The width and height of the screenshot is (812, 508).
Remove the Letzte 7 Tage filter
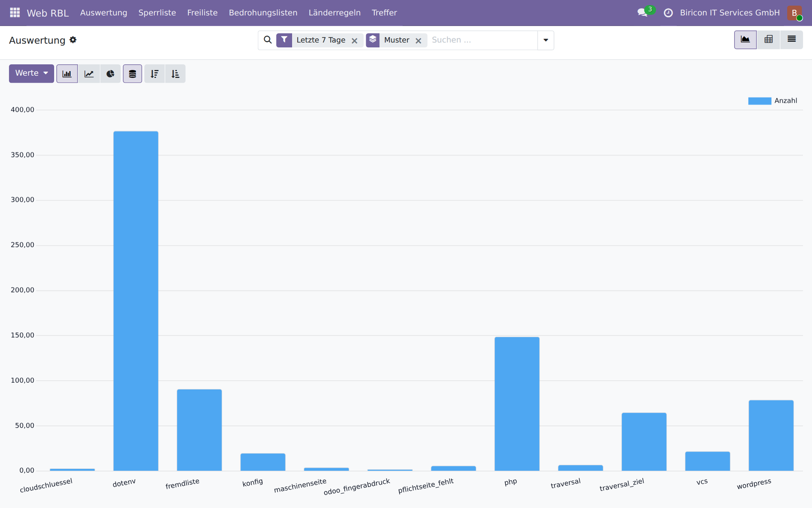click(354, 41)
